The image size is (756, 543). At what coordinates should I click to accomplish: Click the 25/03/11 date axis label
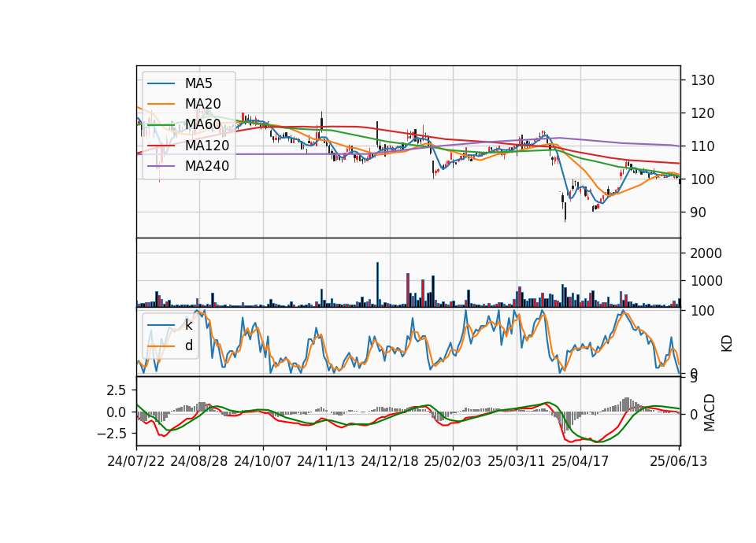tap(517, 461)
